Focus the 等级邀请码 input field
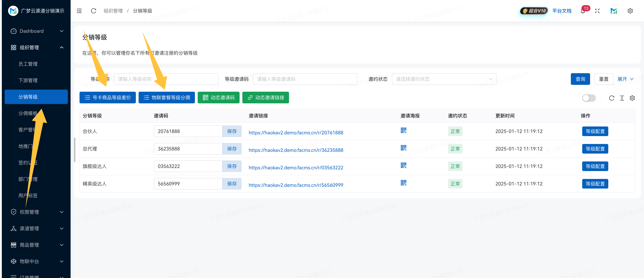 coord(305,79)
